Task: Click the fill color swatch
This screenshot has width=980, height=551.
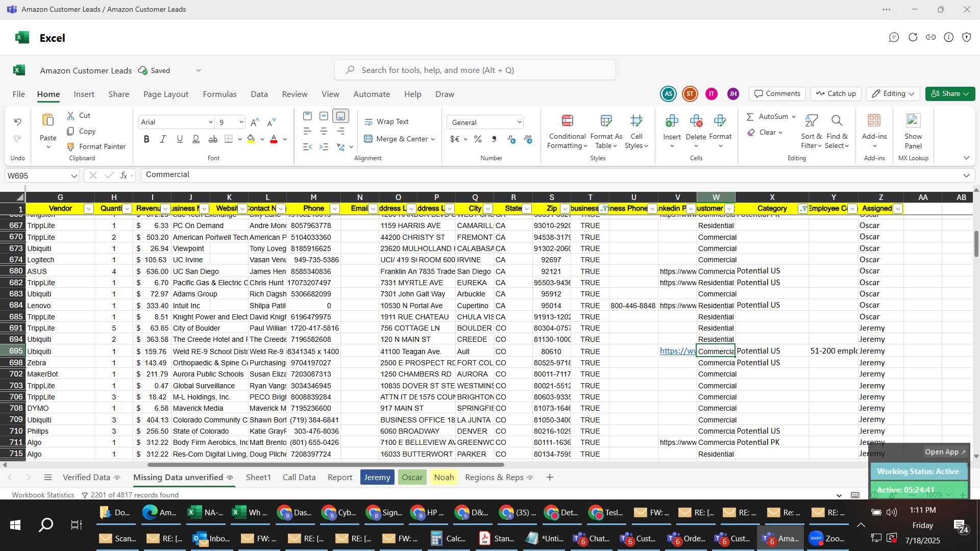Action: pos(251,139)
